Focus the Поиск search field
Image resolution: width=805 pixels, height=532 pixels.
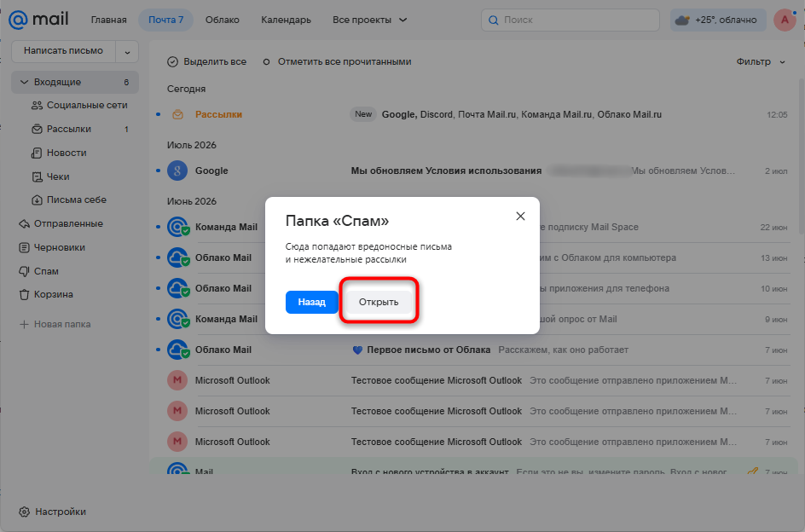(570, 20)
